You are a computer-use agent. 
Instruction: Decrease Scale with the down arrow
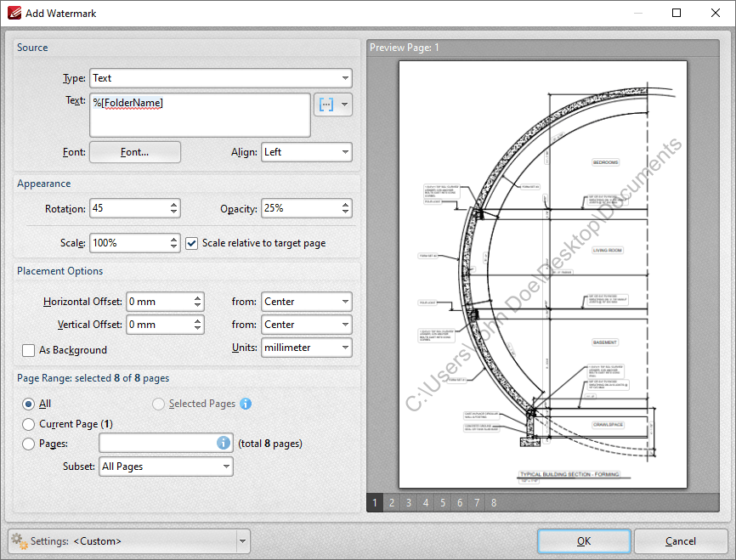point(173,247)
